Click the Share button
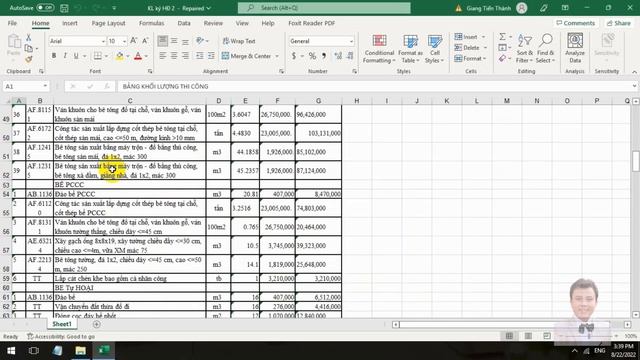 coord(619,23)
